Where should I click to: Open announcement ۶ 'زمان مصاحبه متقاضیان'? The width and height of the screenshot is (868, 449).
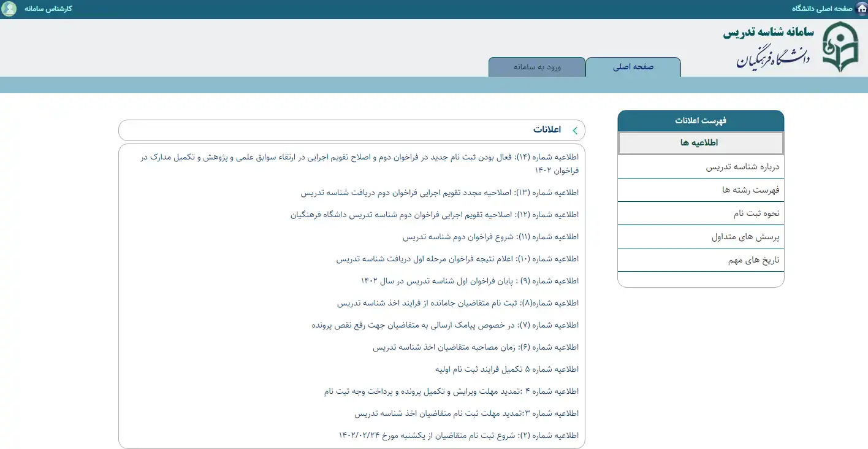click(x=476, y=347)
